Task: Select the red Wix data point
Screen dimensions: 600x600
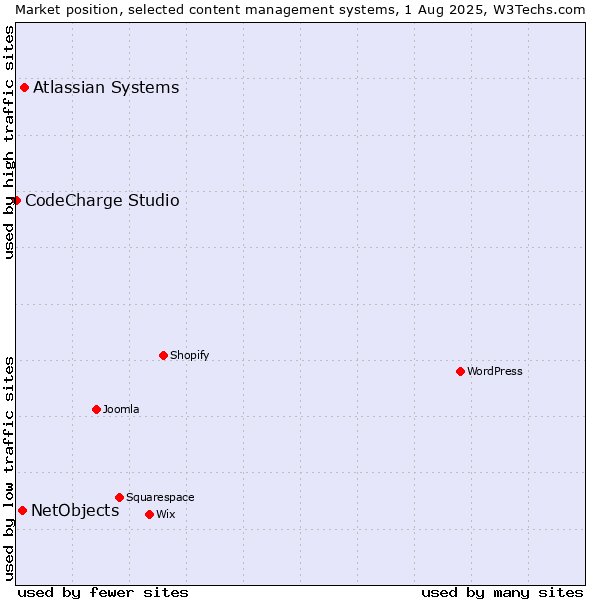Action: [x=150, y=514]
